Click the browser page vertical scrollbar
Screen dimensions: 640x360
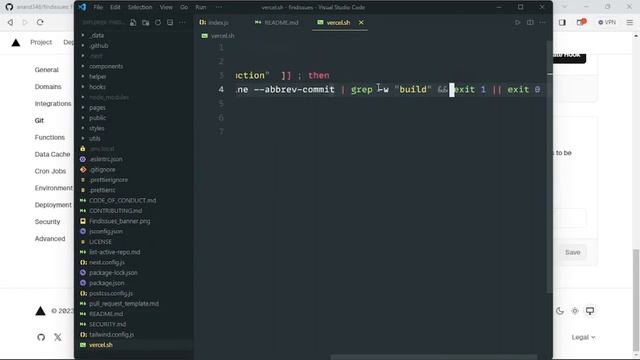(636, 300)
